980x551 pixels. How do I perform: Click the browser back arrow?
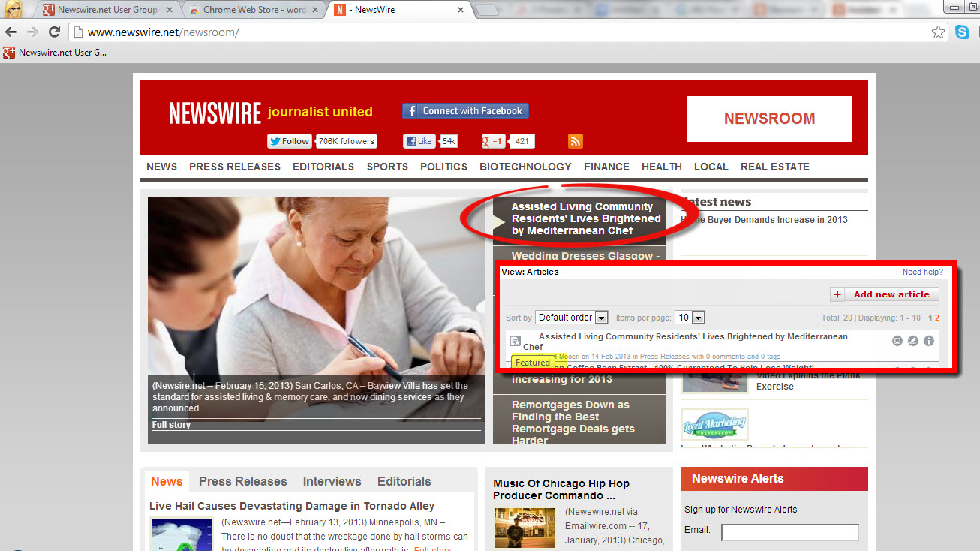click(x=11, y=32)
